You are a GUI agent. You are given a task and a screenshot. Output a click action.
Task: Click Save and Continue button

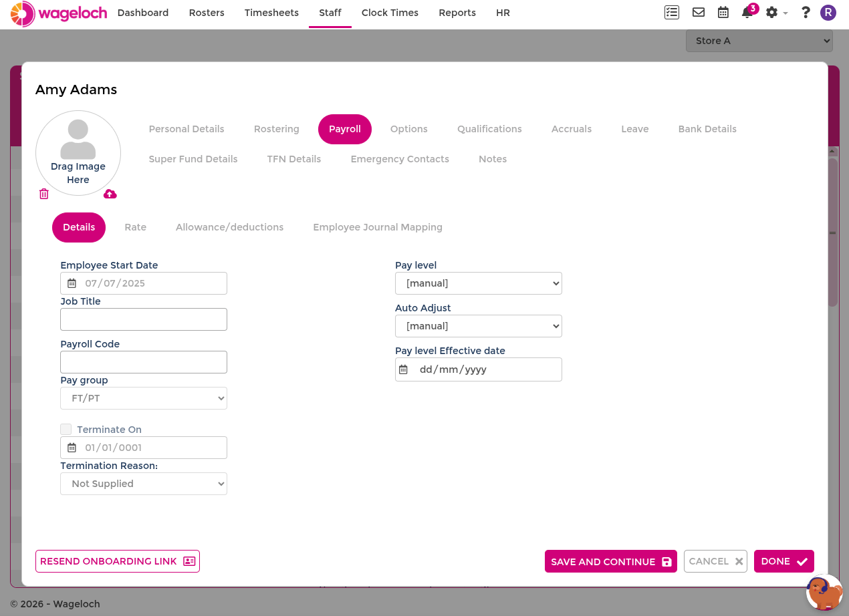(x=611, y=561)
